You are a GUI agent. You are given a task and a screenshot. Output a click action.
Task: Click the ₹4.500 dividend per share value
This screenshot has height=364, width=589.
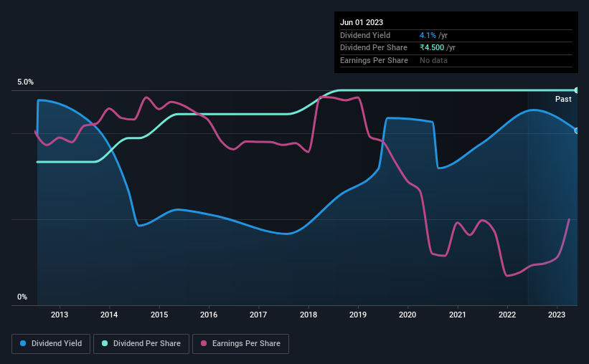click(432, 48)
